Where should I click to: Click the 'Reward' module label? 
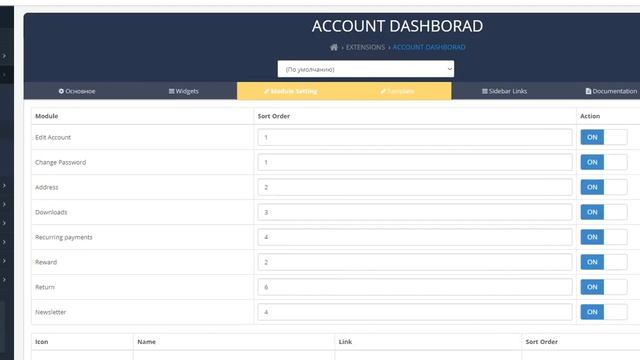click(46, 262)
